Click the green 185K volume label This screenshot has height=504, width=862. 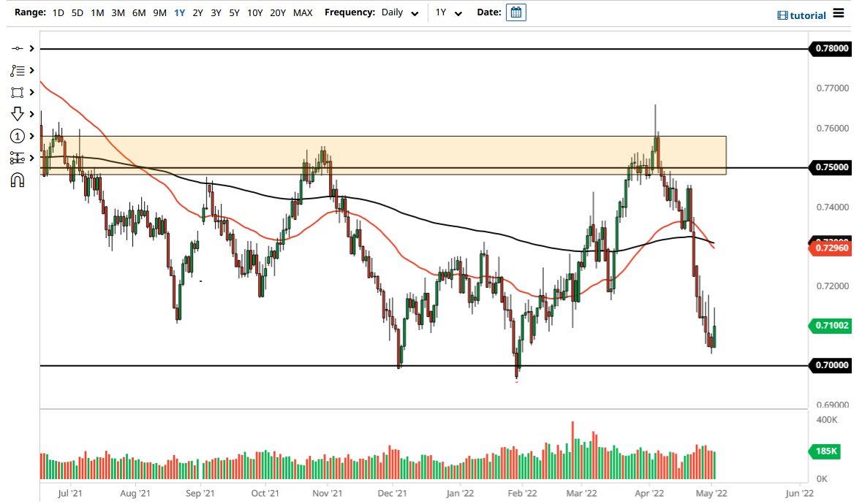point(825,451)
